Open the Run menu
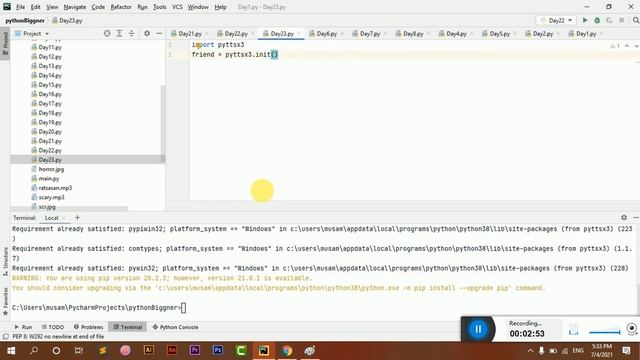Viewport: 640px width, 360px height. click(x=142, y=7)
